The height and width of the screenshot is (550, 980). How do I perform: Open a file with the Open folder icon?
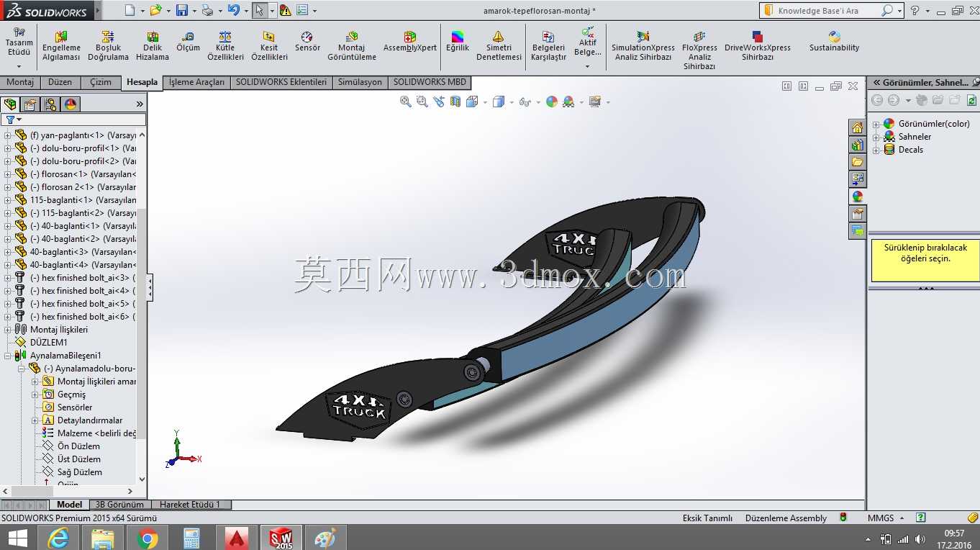click(155, 11)
